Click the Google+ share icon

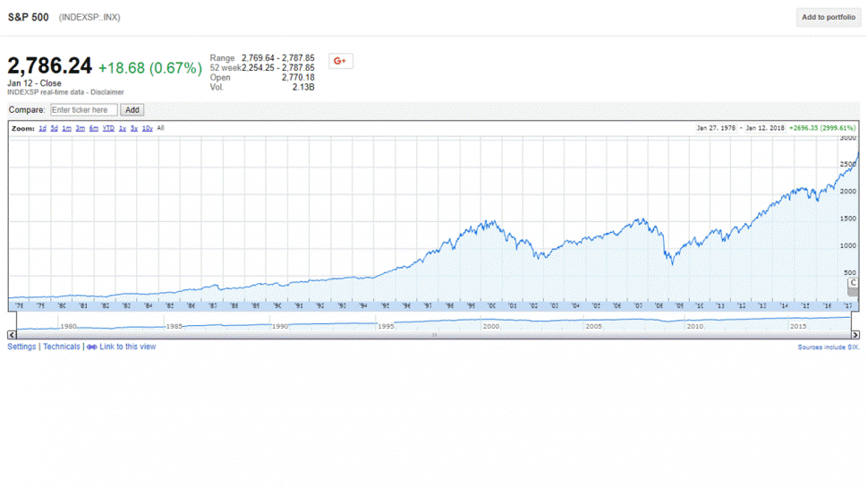point(340,61)
